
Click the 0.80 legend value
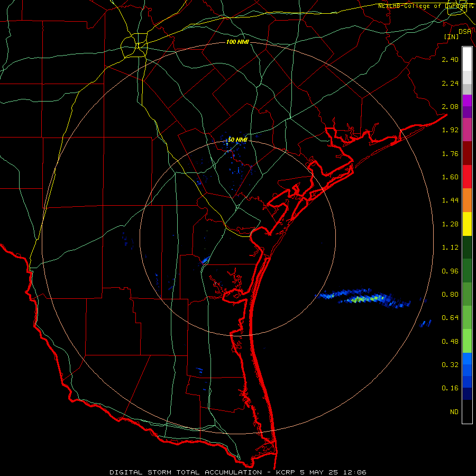(450, 295)
